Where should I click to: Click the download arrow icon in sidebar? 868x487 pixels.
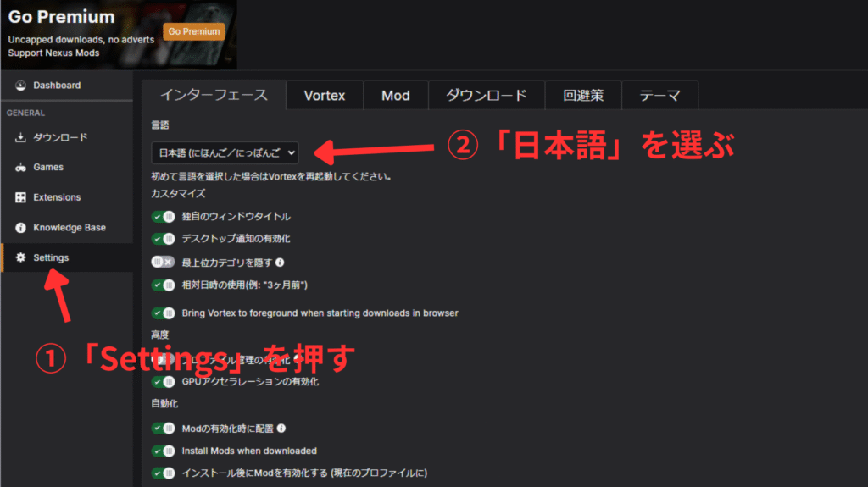click(x=20, y=137)
